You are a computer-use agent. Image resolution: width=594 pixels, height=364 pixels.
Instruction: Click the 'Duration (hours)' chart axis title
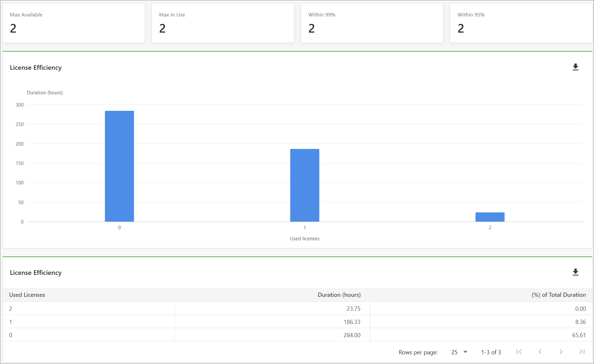(x=45, y=93)
